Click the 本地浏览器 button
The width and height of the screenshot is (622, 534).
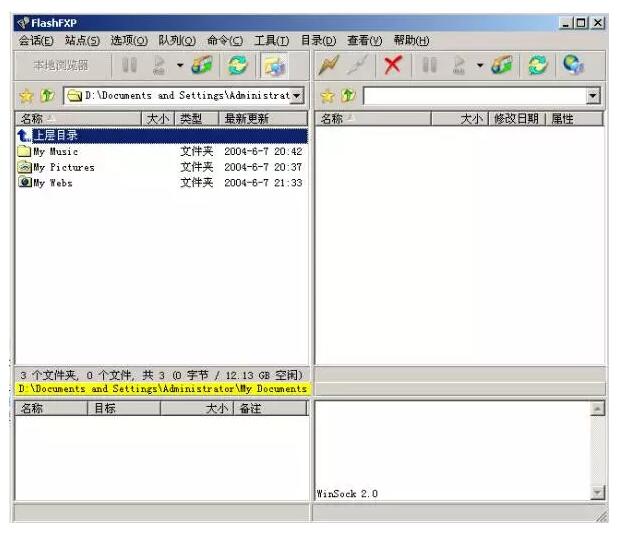(60, 66)
